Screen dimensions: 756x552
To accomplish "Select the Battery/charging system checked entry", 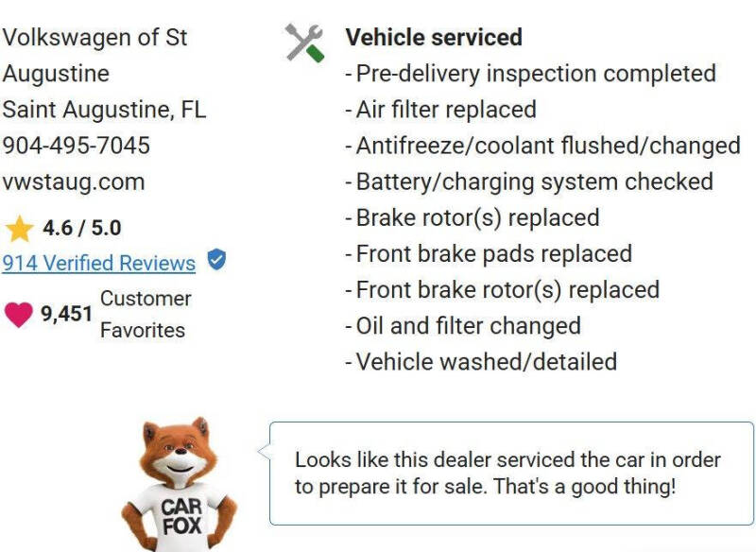I will click(x=529, y=182).
